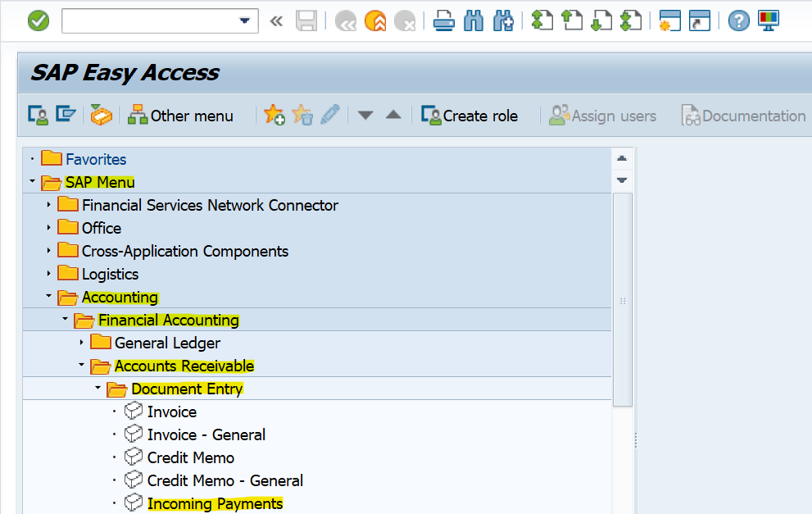Image resolution: width=812 pixels, height=514 pixels.
Task: Expand the General Ledger folder arrow
Action: pyautogui.click(x=82, y=342)
